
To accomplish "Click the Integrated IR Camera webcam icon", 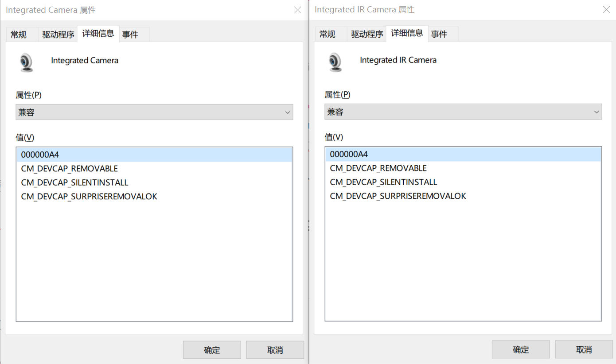I will (335, 62).
